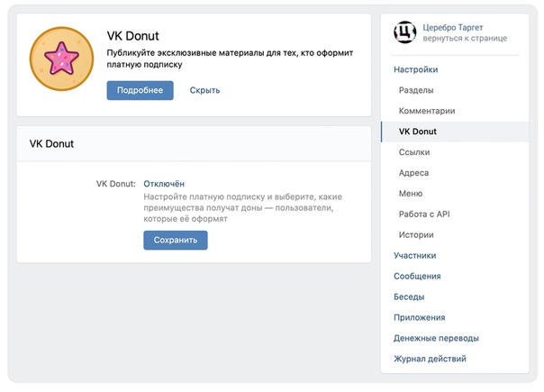Screen dimensions: 544x392
Task: Click the VK Donut star cookie icon
Action: 62,59
